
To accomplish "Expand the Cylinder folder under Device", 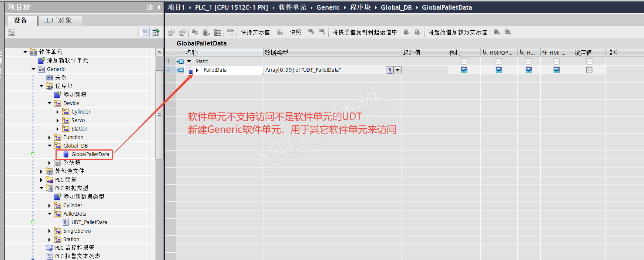I will point(57,112).
